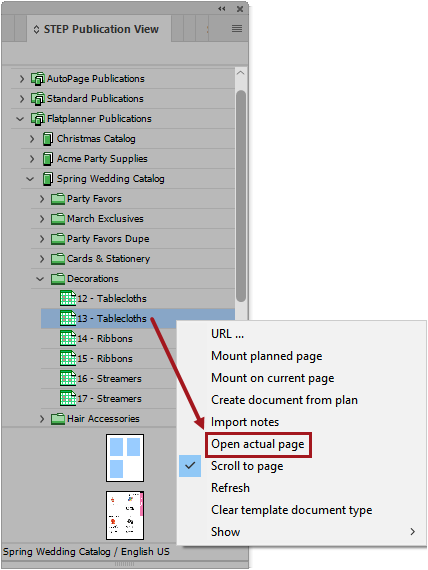Select Create document from plan
This screenshot has width=428, height=570.
tap(284, 400)
